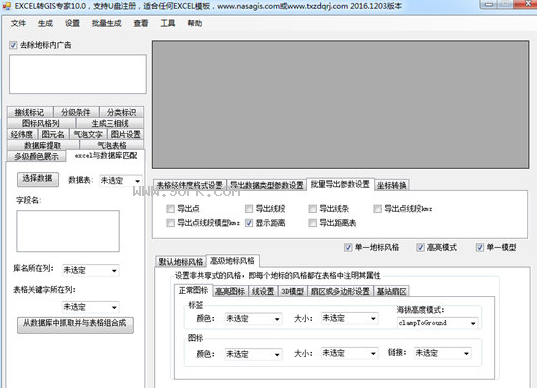Toggle the 去除地标内广告 checkbox
This screenshot has height=388, width=537.
(13, 45)
